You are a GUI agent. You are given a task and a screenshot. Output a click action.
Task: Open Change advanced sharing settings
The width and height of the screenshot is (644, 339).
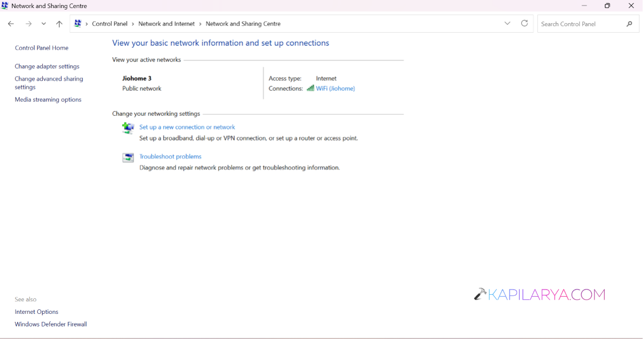pos(49,83)
